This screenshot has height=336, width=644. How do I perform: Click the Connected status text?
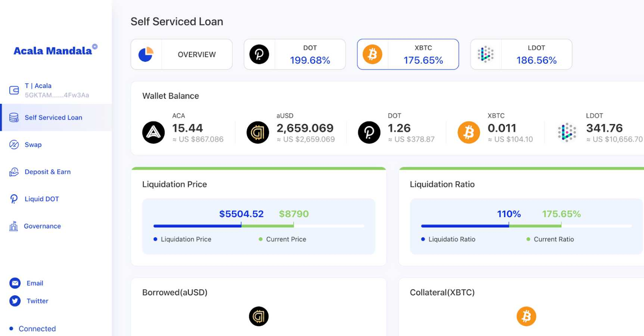(37, 329)
